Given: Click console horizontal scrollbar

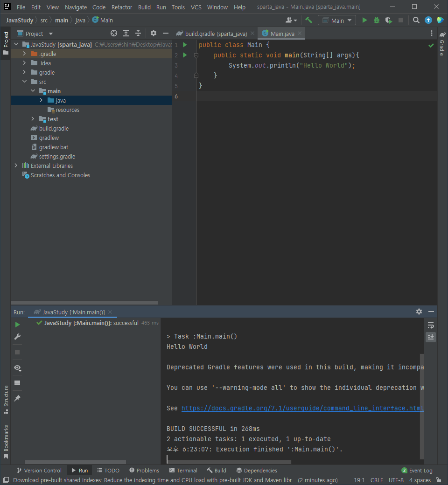Looking at the screenshot, I should pyautogui.click(x=229, y=462).
